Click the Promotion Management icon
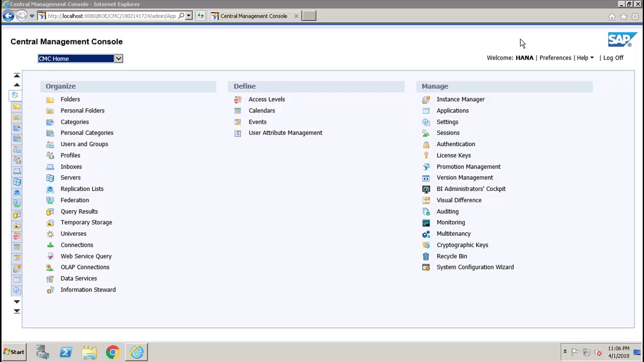The height and width of the screenshot is (362, 644). point(426,167)
